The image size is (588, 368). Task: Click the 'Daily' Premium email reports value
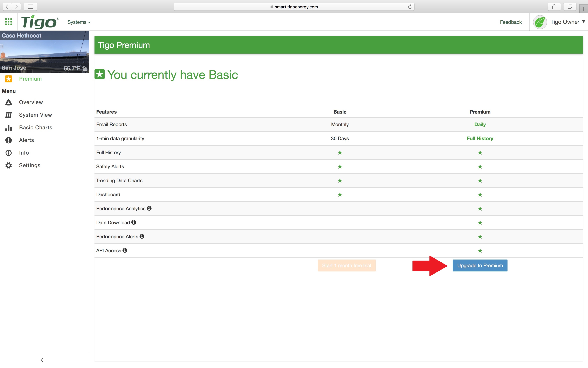[x=480, y=124]
